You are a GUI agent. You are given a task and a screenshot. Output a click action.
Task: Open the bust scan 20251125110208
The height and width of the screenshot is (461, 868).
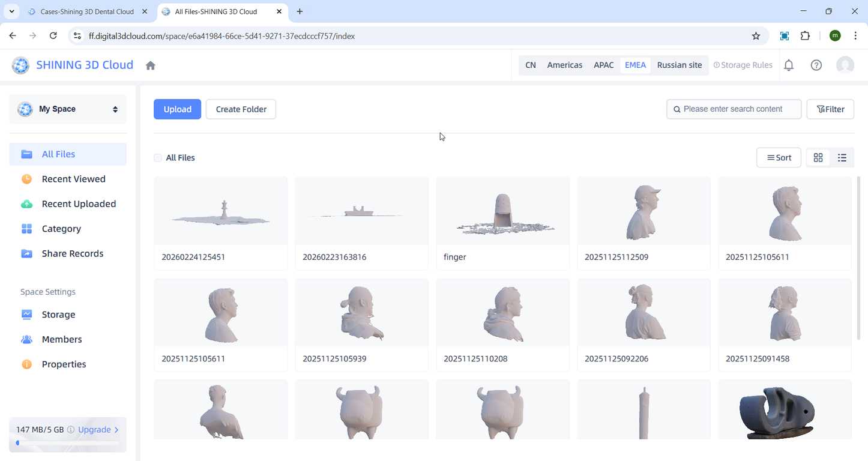[x=503, y=313]
